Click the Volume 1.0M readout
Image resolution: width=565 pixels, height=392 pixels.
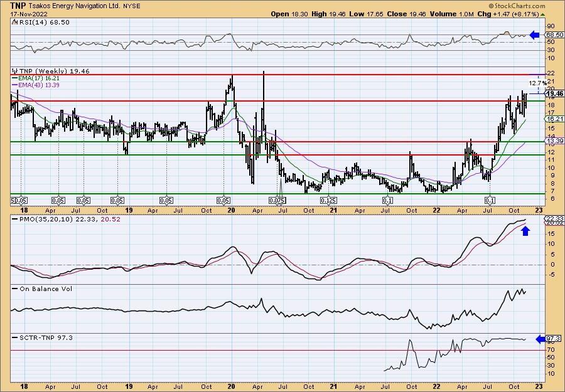tap(452, 14)
